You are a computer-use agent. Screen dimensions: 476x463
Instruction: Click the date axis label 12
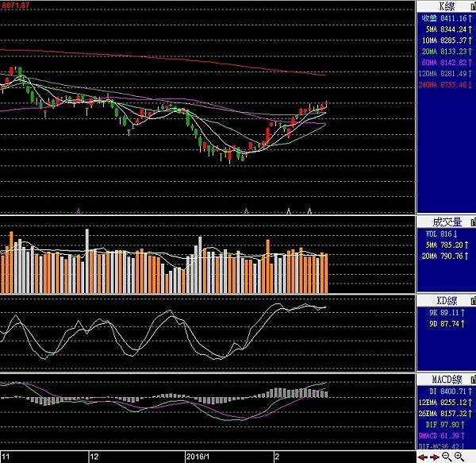[94, 457]
